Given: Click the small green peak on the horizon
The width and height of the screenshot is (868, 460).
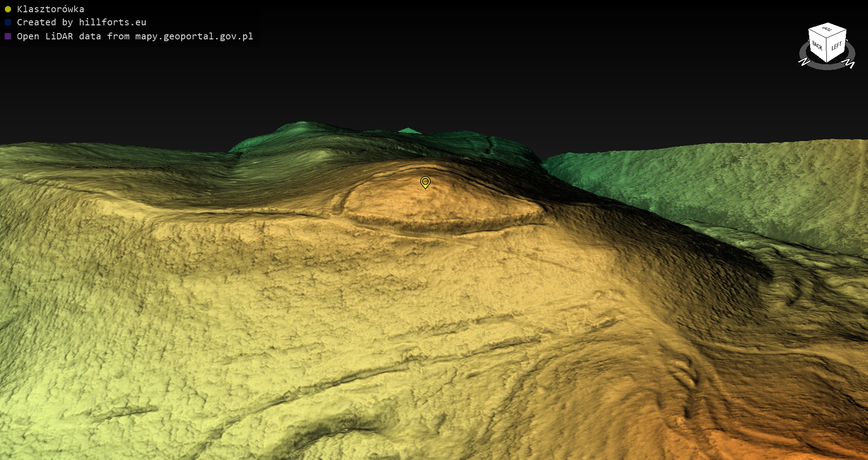Looking at the screenshot, I should tap(409, 131).
